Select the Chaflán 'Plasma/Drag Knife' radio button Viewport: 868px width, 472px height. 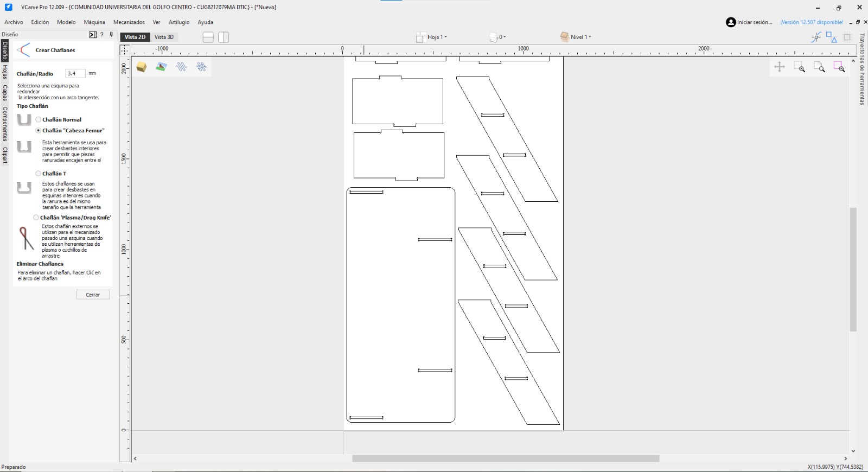point(36,218)
